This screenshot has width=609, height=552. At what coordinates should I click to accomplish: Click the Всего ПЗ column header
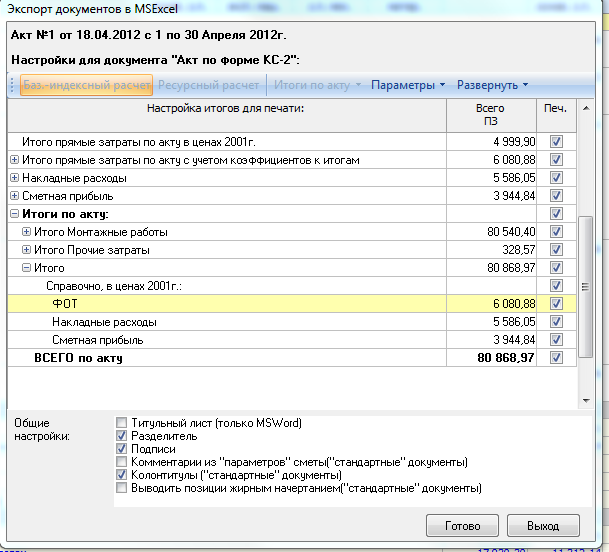coord(491,115)
